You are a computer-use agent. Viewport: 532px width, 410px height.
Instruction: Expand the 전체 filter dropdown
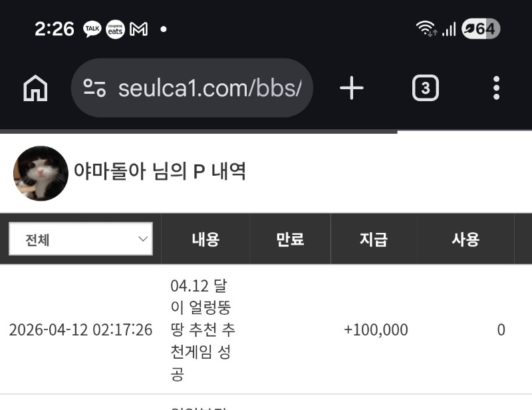pyautogui.click(x=80, y=239)
